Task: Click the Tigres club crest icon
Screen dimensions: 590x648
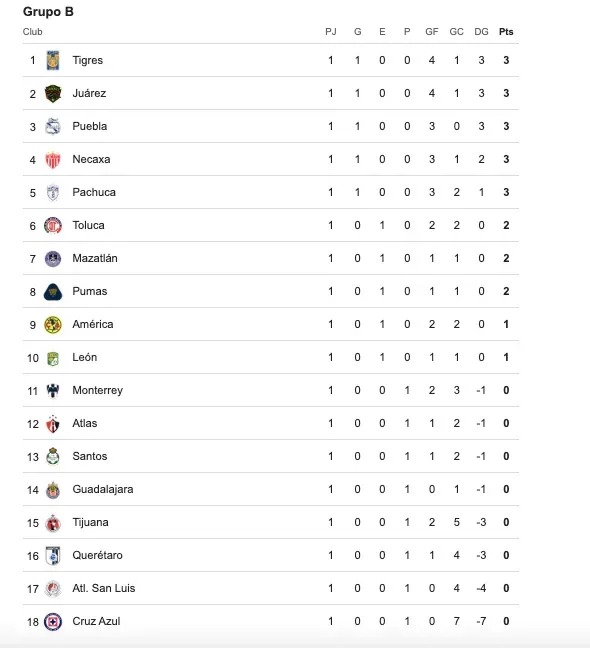Action: [x=53, y=60]
